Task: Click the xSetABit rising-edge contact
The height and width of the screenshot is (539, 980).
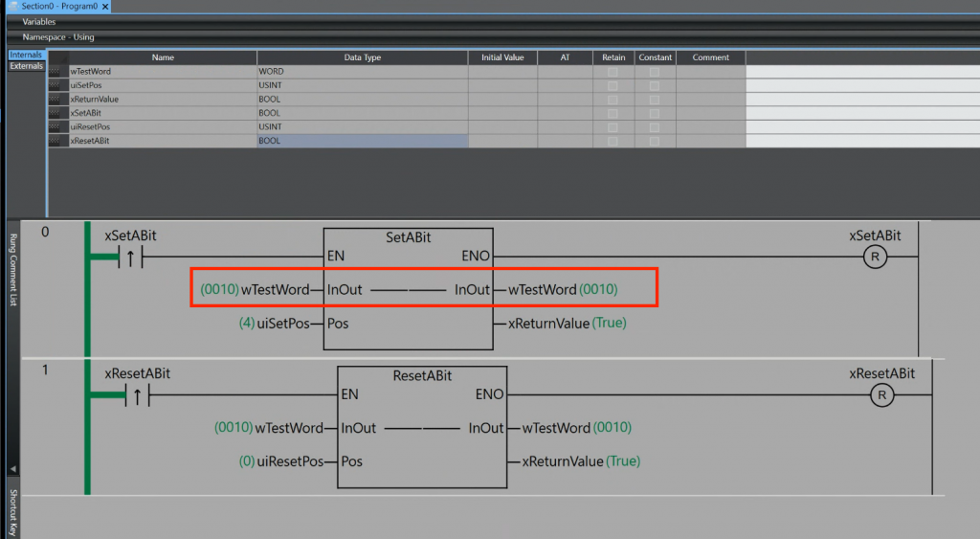Action: click(x=129, y=257)
